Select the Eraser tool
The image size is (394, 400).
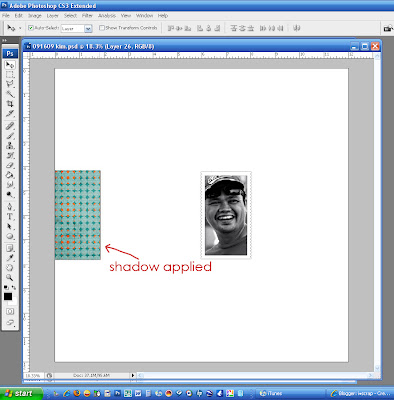click(10, 165)
